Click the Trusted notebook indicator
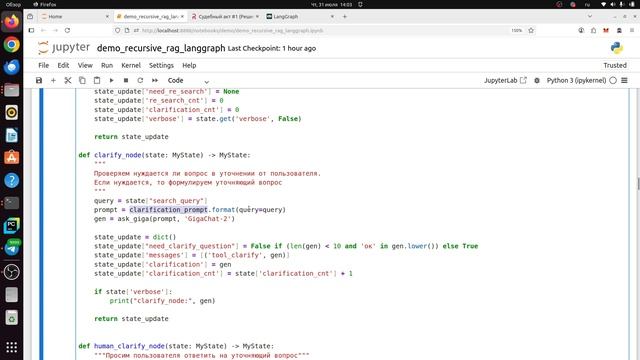 [x=615, y=65]
